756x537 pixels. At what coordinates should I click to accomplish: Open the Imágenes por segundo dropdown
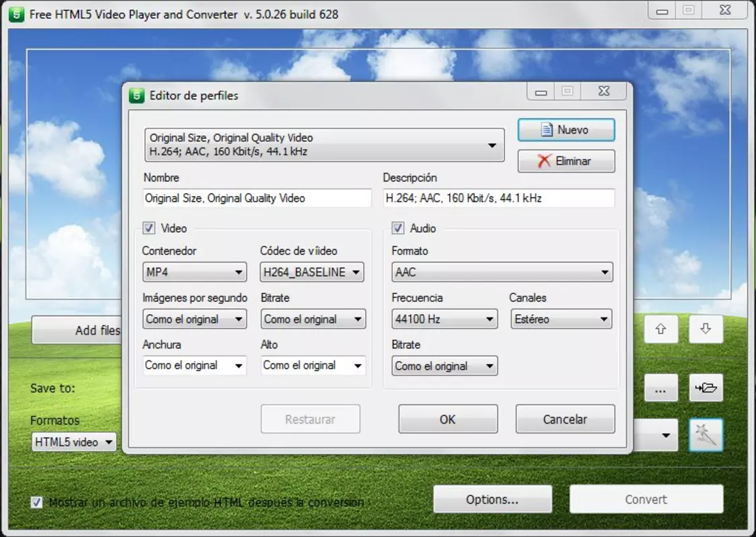click(194, 319)
